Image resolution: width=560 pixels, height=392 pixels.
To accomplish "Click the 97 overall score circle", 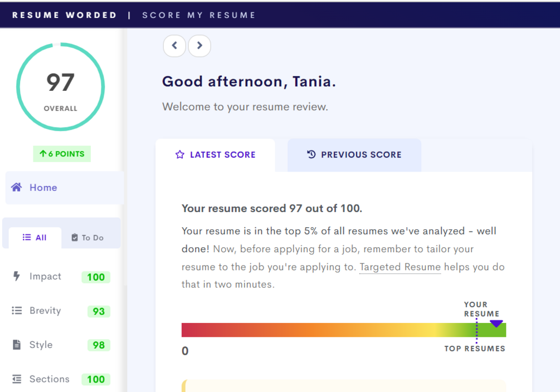I will 60,87.
